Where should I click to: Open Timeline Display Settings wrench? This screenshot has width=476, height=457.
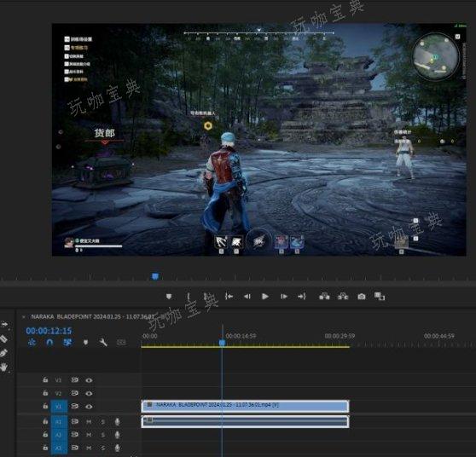(x=103, y=343)
